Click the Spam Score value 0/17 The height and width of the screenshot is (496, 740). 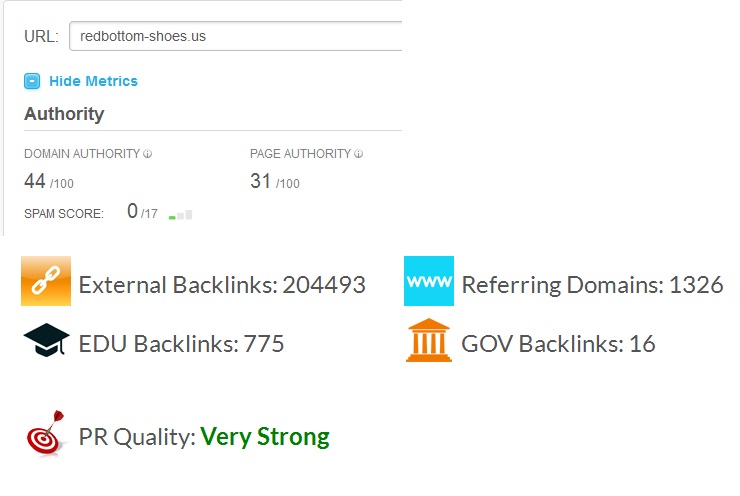click(x=141, y=212)
